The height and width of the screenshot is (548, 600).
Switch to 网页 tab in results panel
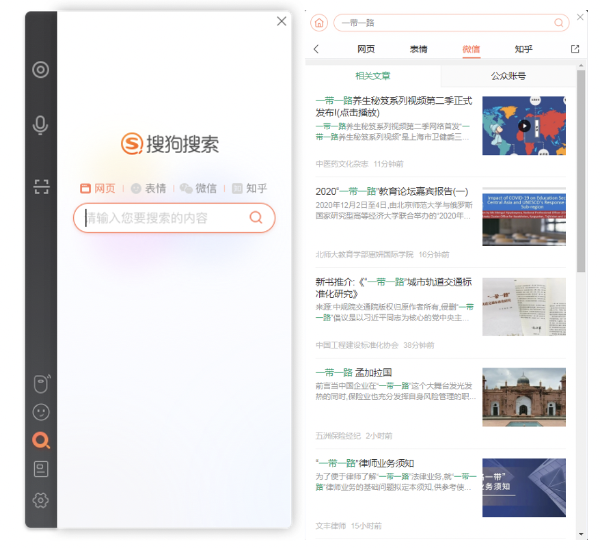click(x=366, y=49)
